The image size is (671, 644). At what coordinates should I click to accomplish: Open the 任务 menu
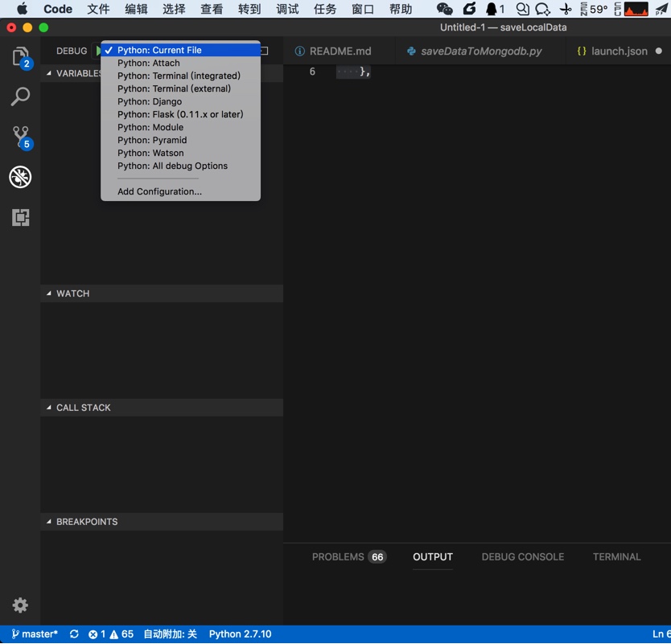[325, 9]
